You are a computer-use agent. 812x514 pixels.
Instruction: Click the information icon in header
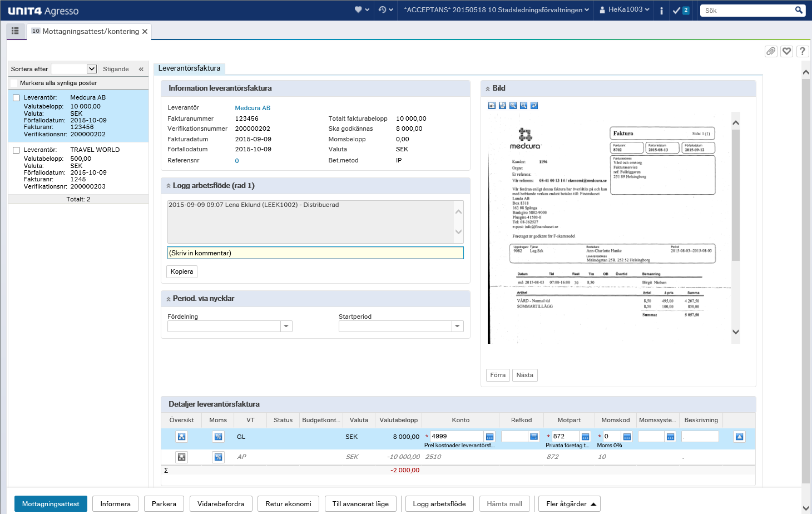point(661,11)
